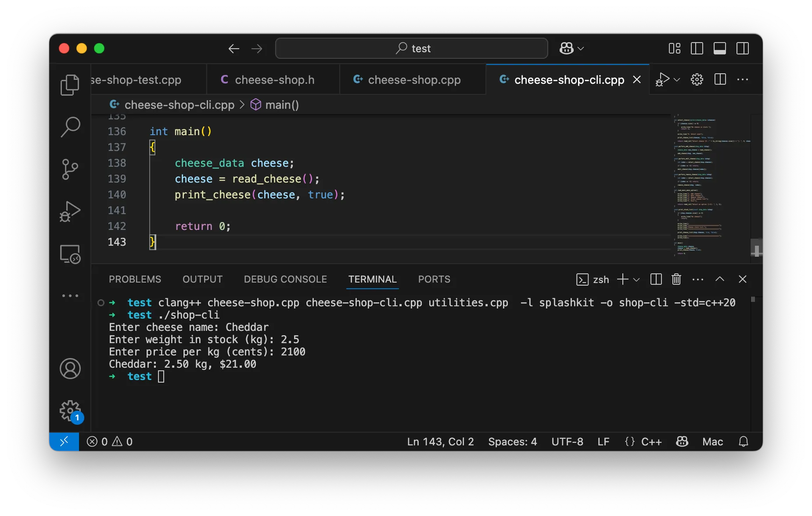This screenshot has width=812, height=516.
Task: Maximize the panel with the up chevron
Action: (x=720, y=279)
